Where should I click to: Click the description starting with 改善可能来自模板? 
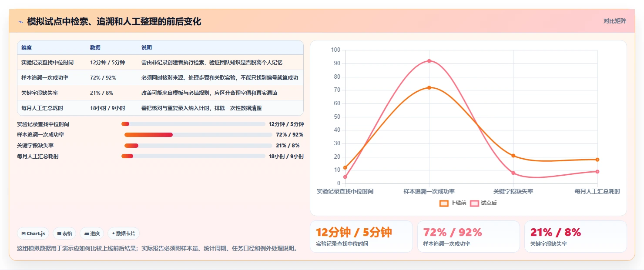(209, 93)
